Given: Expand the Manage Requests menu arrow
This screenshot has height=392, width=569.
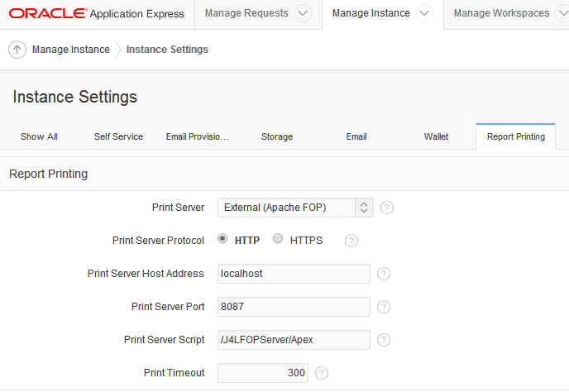Looking at the screenshot, I should 303,13.
